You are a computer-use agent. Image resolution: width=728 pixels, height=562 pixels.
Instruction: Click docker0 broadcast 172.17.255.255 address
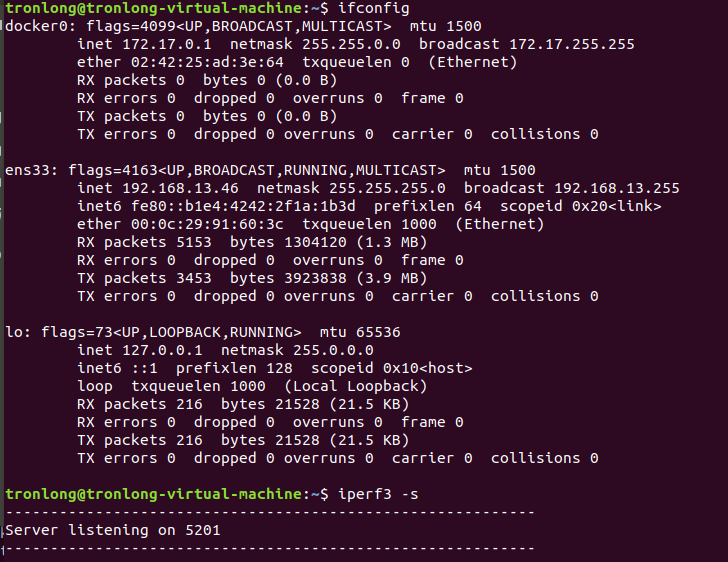(x=572, y=44)
